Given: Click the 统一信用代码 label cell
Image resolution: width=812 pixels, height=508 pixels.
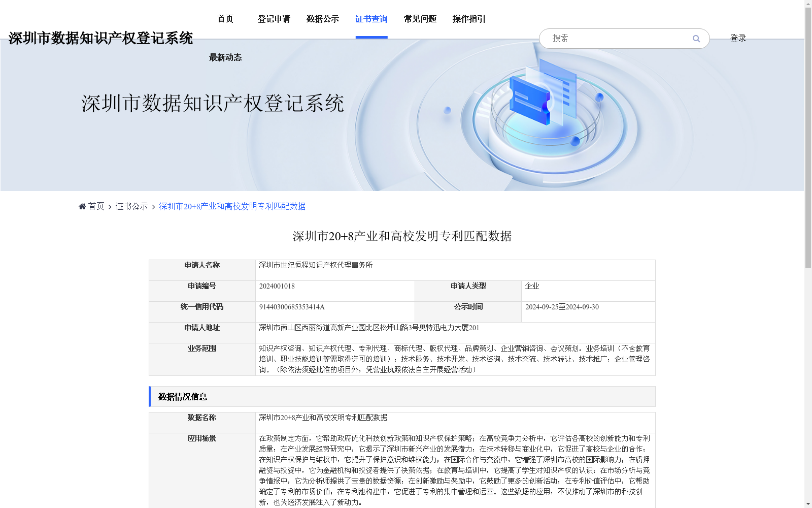Looking at the screenshot, I should pos(202,312).
